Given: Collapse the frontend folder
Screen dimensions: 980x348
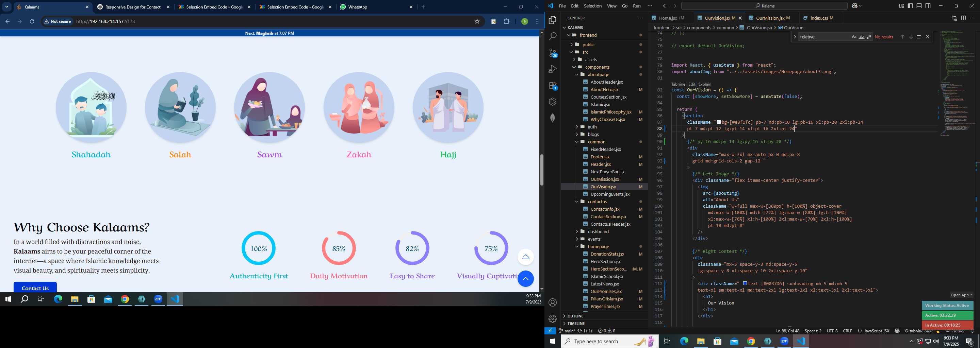Looking at the screenshot, I should (x=568, y=35).
